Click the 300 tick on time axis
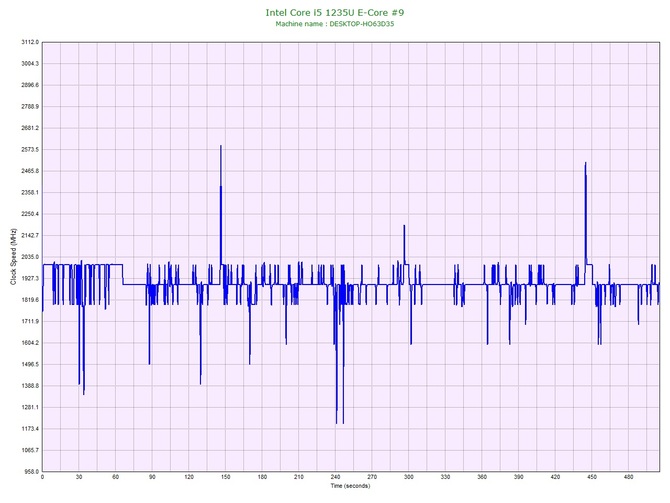The width and height of the screenshot is (670, 503). tap(409, 477)
